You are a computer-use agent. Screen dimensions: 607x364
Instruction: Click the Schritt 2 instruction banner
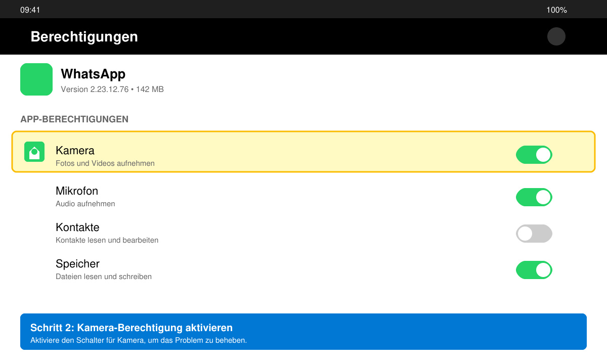click(x=303, y=332)
